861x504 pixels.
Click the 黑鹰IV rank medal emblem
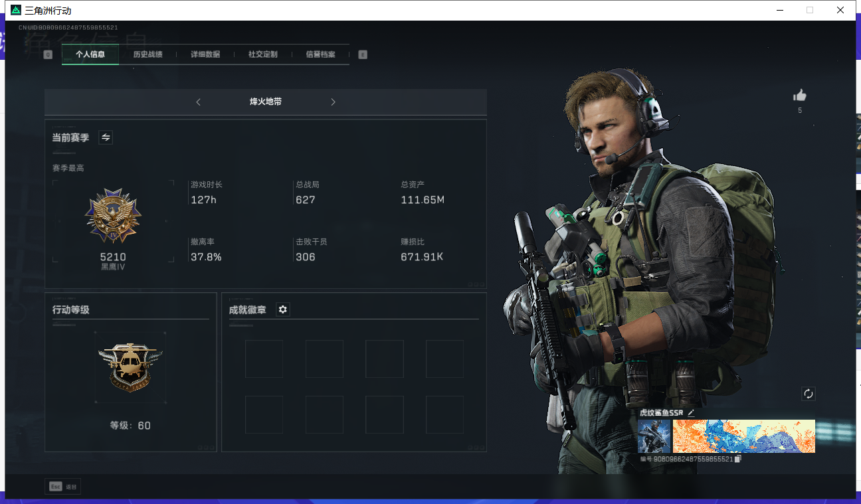[113, 215]
